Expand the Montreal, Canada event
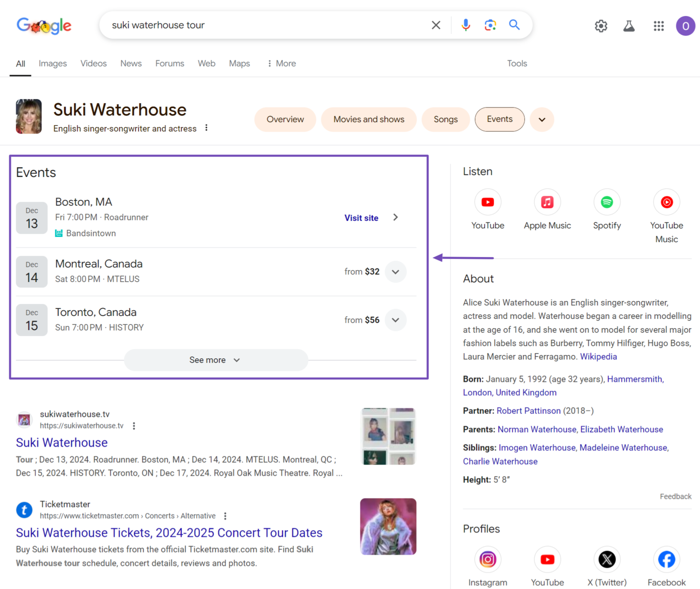 click(395, 272)
